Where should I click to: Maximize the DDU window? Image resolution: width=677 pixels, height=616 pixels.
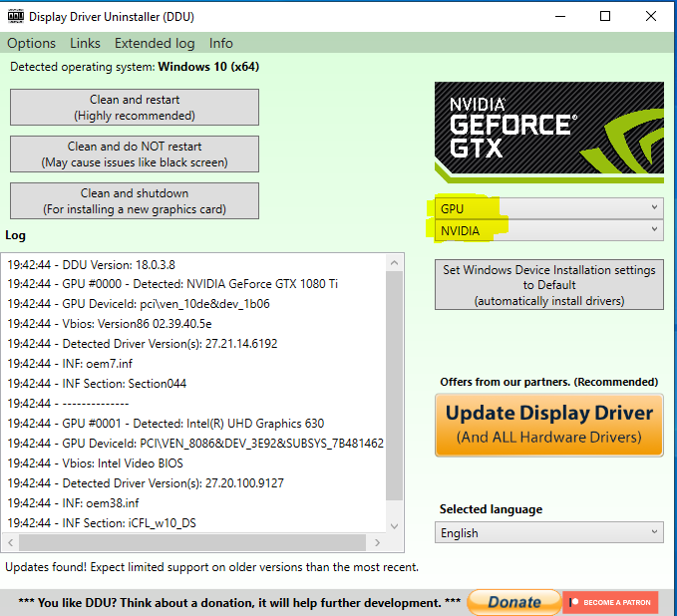[605, 16]
